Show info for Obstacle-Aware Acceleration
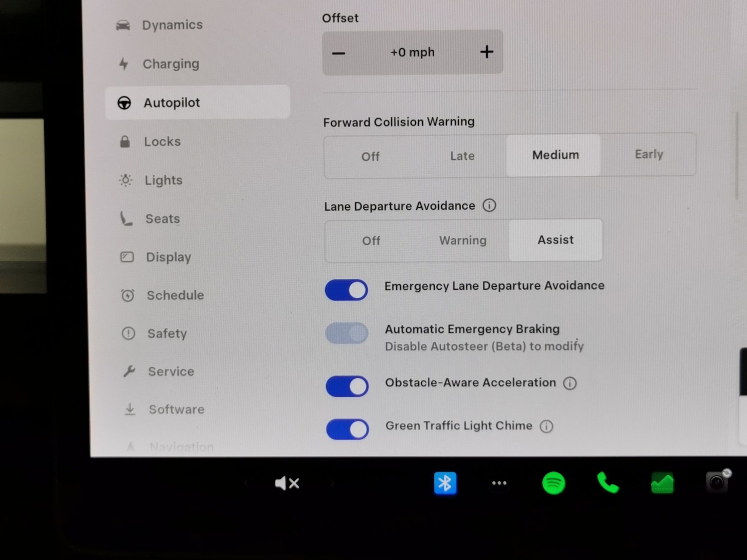This screenshot has height=560, width=747. 570,383
